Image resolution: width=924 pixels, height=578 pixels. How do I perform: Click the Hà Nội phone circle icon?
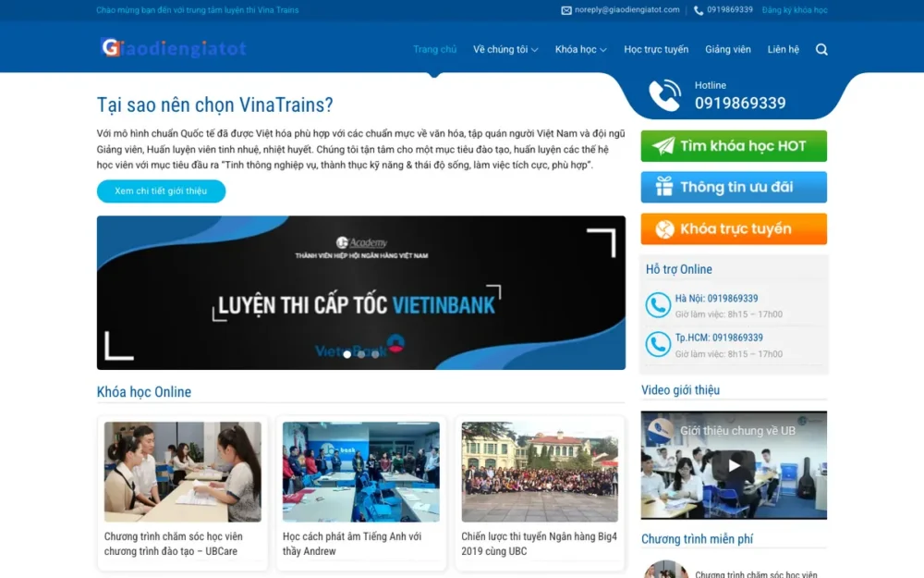coord(658,305)
